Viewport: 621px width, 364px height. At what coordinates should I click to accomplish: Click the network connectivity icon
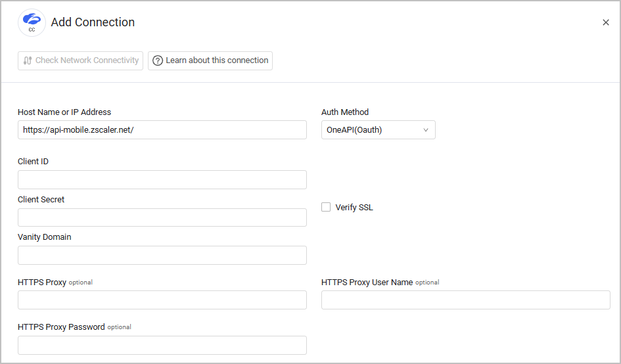28,60
